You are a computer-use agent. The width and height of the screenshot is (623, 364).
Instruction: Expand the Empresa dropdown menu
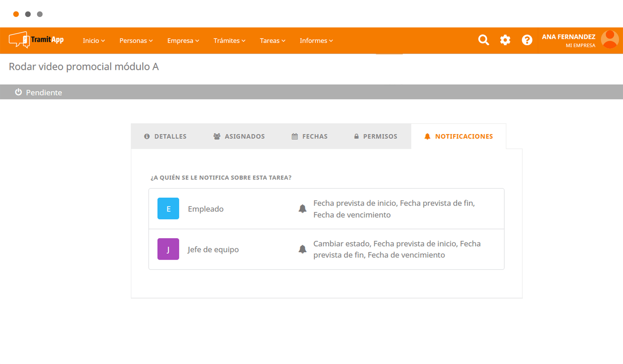click(183, 41)
